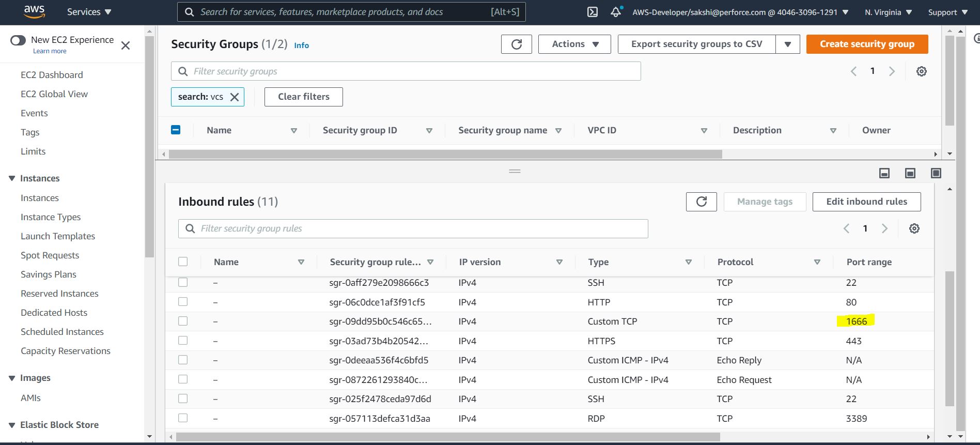
Task: Collapse the Instances section in sidebar
Action: point(12,178)
